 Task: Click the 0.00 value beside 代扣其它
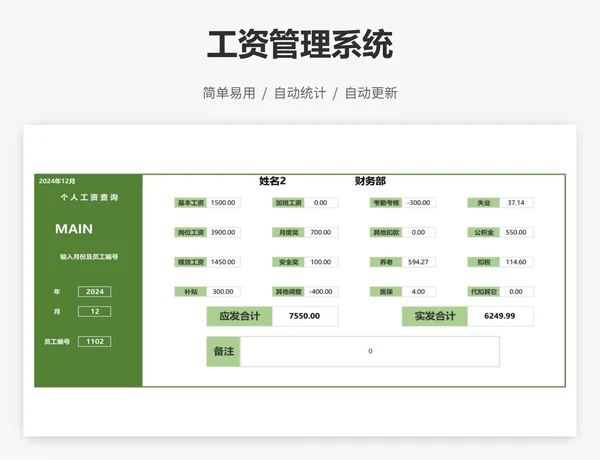pos(516,292)
